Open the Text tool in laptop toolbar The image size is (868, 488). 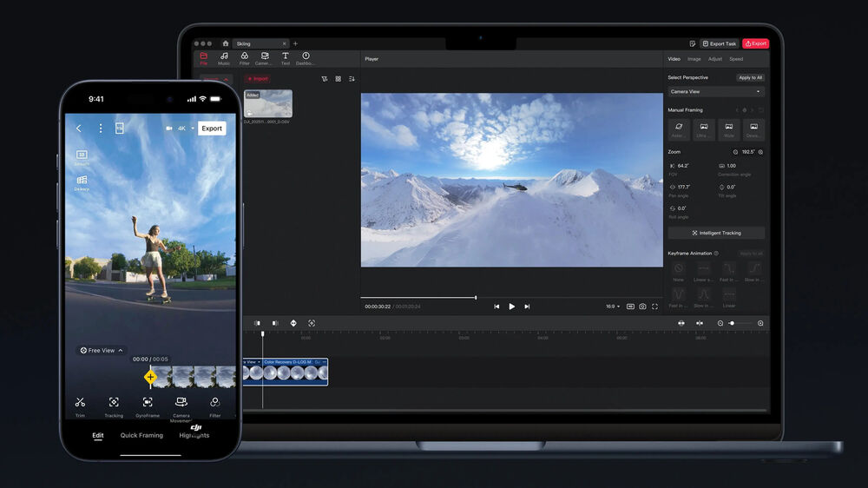click(x=285, y=56)
